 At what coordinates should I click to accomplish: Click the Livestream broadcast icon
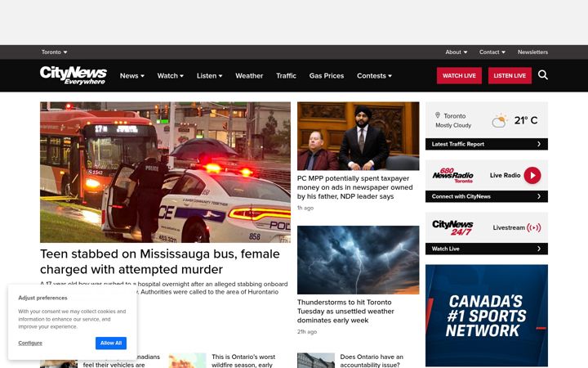(533, 227)
